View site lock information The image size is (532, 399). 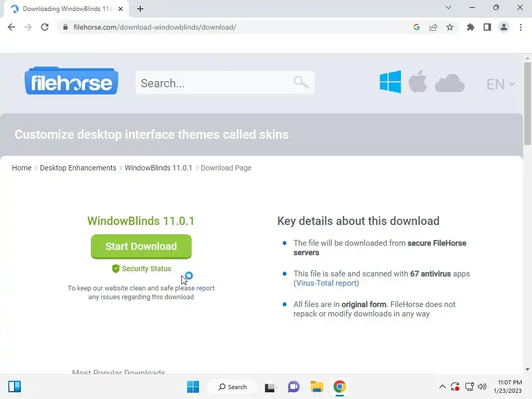[65, 27]
